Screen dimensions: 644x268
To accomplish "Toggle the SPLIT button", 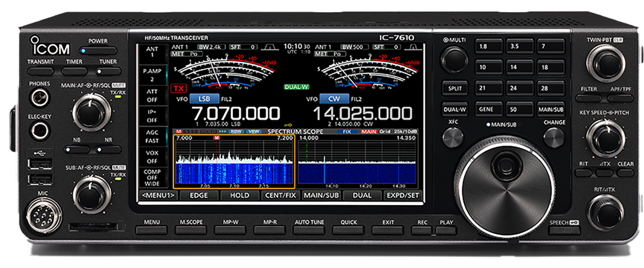I will pyautogui.click(x=455, y=88).
